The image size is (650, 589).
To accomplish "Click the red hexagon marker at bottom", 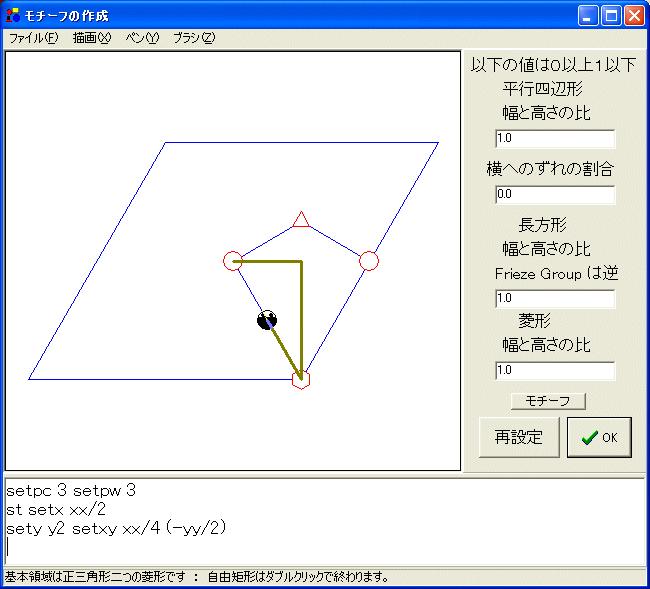I will tap(301, 379).
